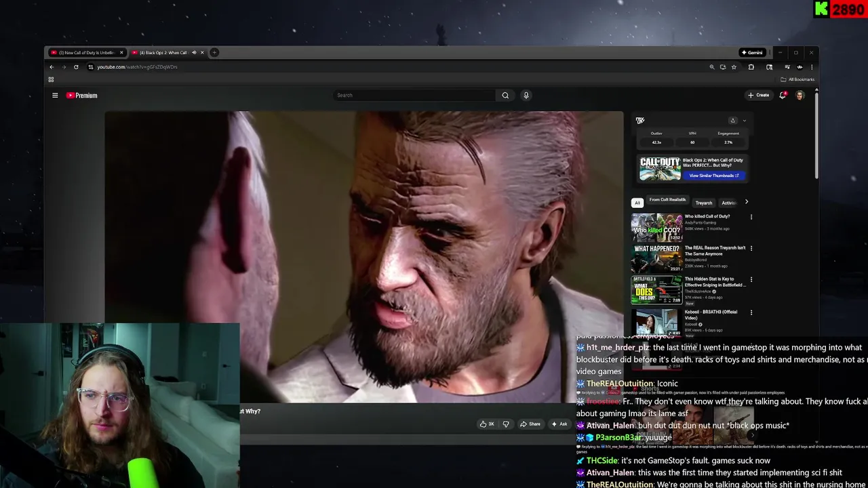Open This Hidden Stat Battlefield thumbnail
Screen dimensions: 868x488
656,290
